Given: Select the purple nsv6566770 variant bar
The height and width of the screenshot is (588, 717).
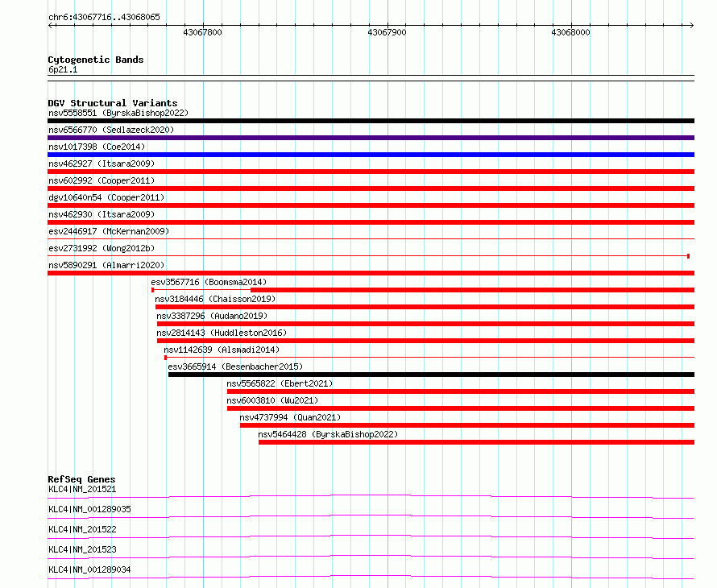Looking at the screenshot, I should [x=371, y=138].
